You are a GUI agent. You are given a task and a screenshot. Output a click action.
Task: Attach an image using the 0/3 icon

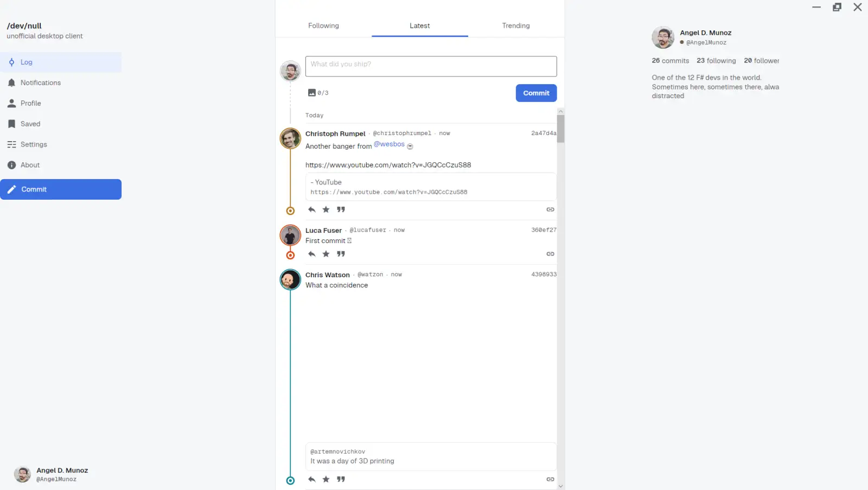312,93
